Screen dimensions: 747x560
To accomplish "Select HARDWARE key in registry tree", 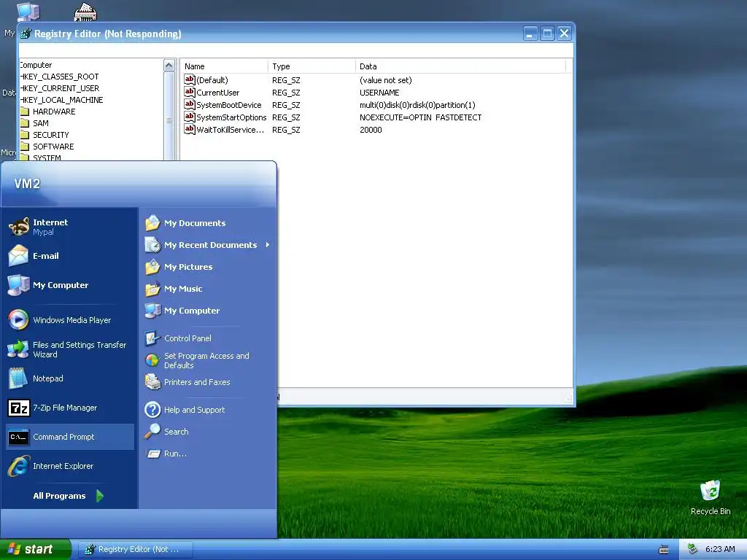I will point(54,112).
